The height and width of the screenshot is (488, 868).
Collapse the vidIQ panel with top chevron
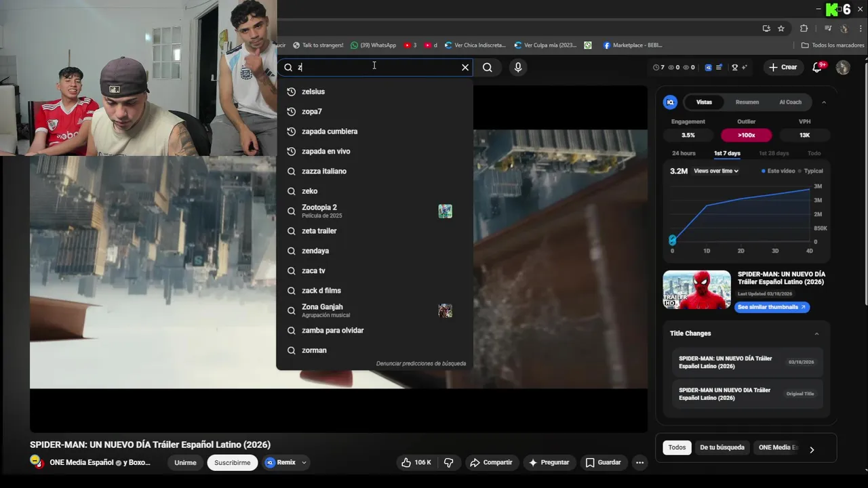coord(824,102)
